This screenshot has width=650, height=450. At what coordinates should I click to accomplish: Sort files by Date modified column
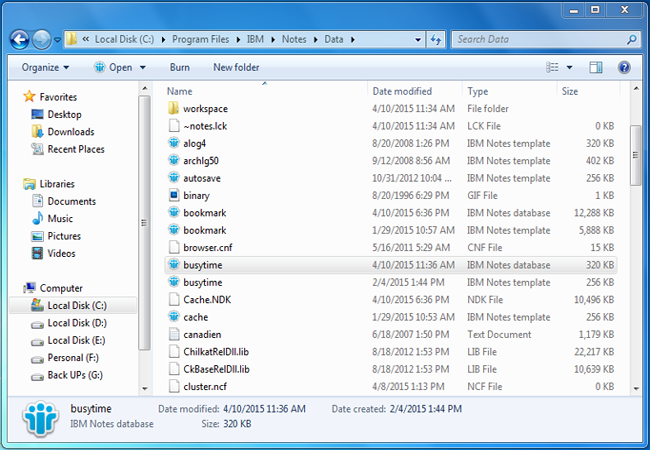[402, 91]
